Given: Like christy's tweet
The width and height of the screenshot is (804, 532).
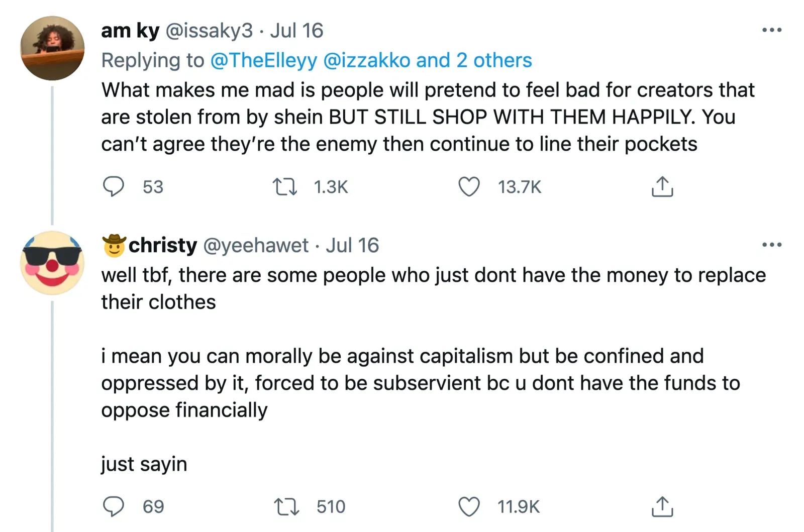Looking at the screenshot, I should click(x=469, y=506).
